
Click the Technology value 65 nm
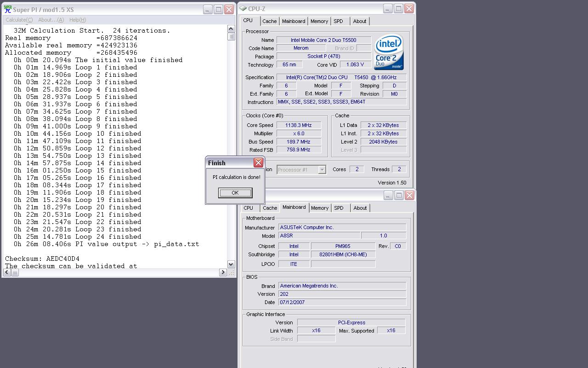tap(289, 65)
